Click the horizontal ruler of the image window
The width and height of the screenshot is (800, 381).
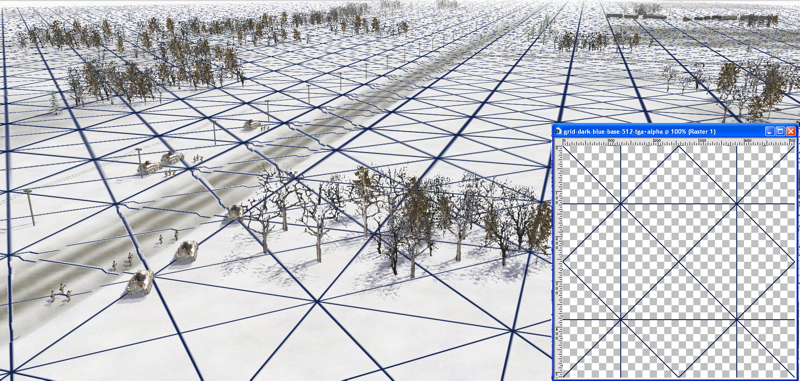point(679,142)
